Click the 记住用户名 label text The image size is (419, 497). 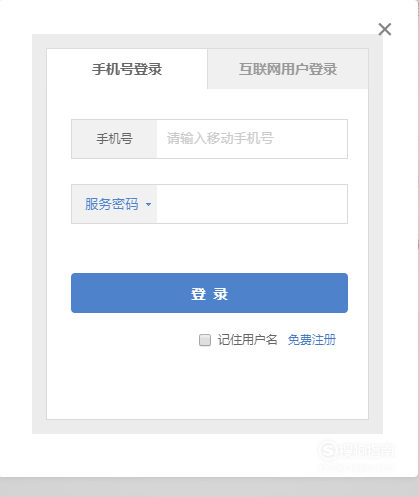(247, 340)
